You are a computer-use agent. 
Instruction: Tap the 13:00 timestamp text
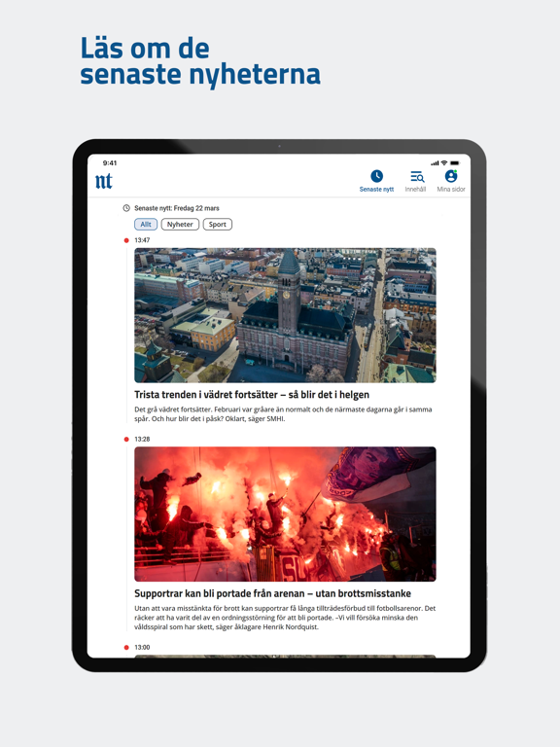(142, 648)
